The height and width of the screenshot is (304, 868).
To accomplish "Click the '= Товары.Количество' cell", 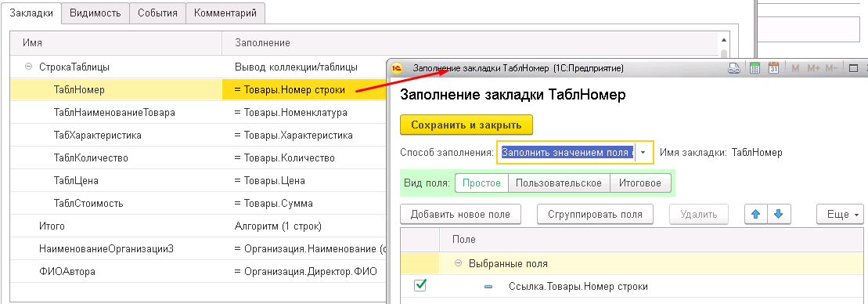I will click(x=304, y=157).
